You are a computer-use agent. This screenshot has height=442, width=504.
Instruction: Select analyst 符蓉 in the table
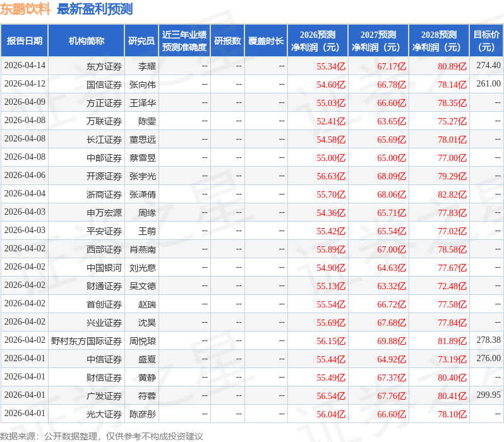click(x=147, y=396)
